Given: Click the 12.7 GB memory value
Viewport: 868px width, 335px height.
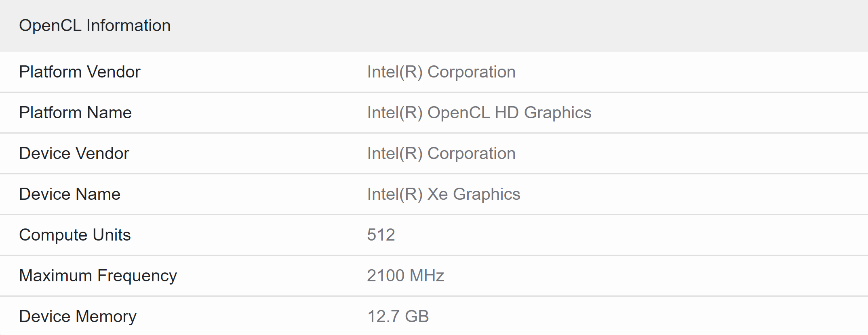Looking at the screenshot, I should (398, 316).
